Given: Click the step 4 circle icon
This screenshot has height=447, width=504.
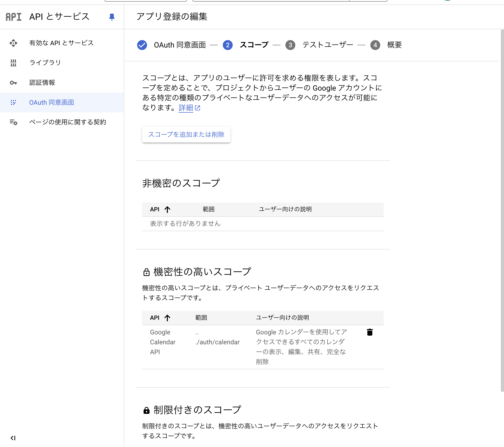Looking at the screenshot, I should (375, 45).
